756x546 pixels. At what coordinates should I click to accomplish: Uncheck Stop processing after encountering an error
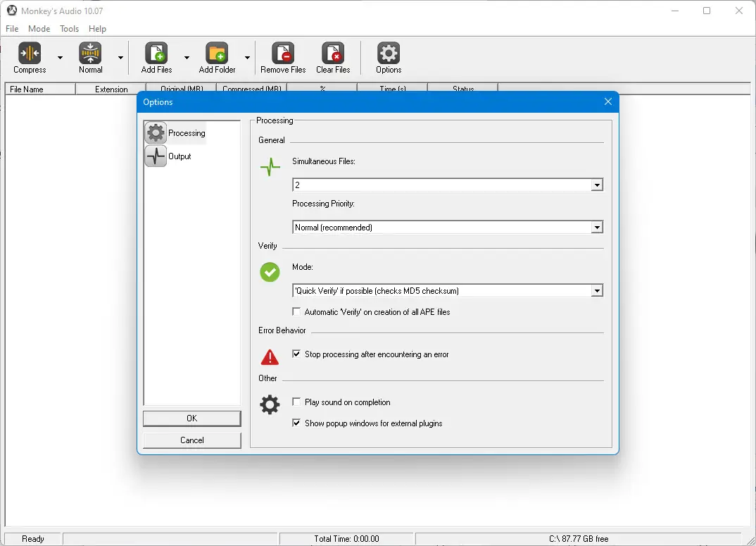tap(296, 354)
